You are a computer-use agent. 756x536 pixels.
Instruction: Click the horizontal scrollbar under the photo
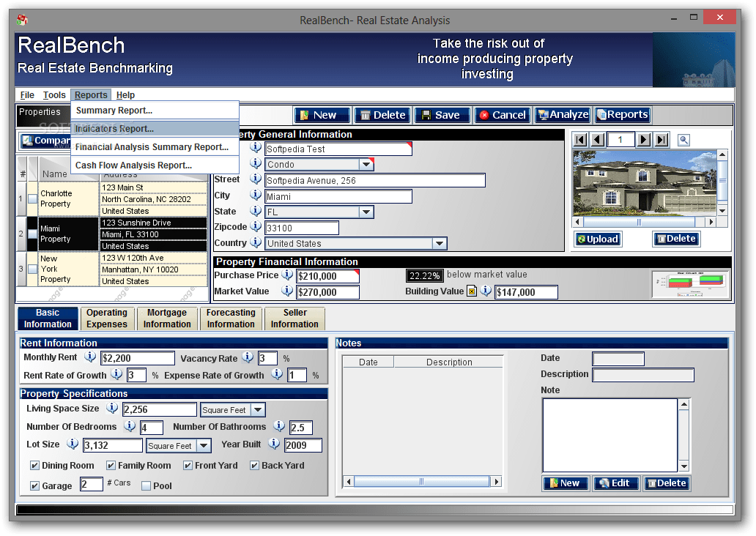point(640,222)
